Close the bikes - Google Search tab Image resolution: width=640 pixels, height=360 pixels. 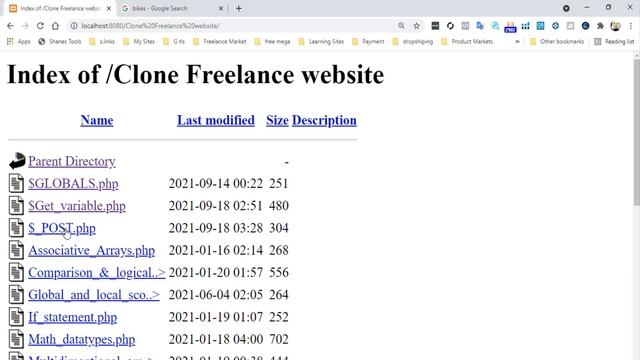[x=221, y=8]
